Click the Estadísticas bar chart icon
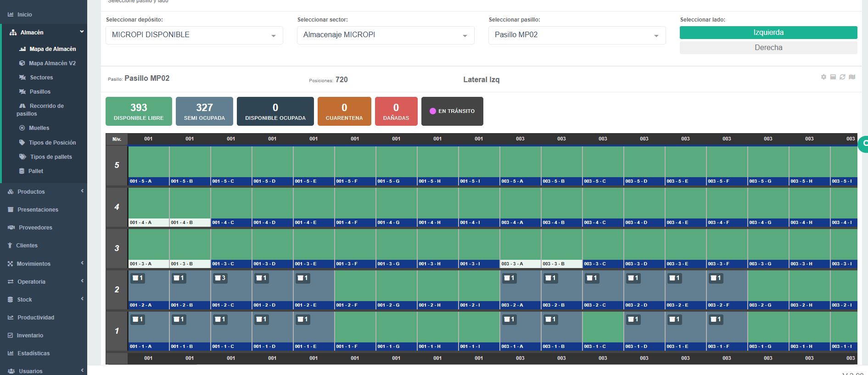This screenshot has width=868, height=375. pyautogui.click(x=11, y=353)
